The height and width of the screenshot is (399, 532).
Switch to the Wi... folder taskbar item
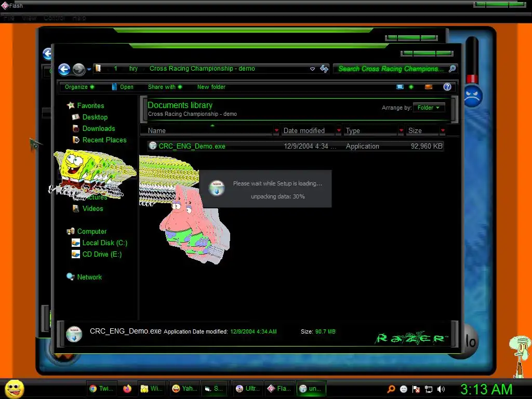[151, 389]
